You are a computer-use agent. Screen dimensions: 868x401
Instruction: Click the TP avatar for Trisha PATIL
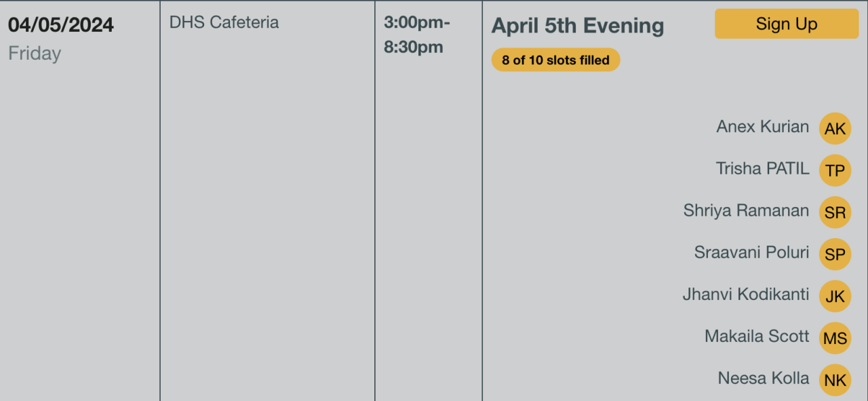click(835, 170)
